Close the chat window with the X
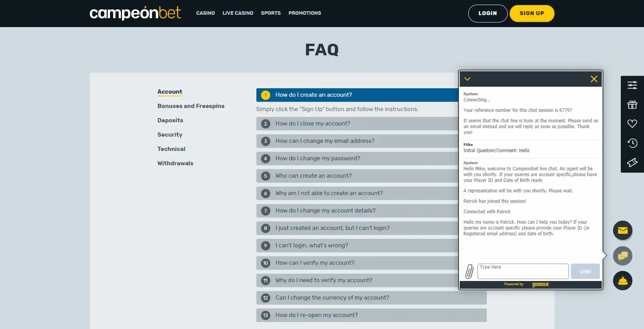Image resolution: width=644 pixels, height=329 pixels. pyautogui.click(x=594, y=79)
